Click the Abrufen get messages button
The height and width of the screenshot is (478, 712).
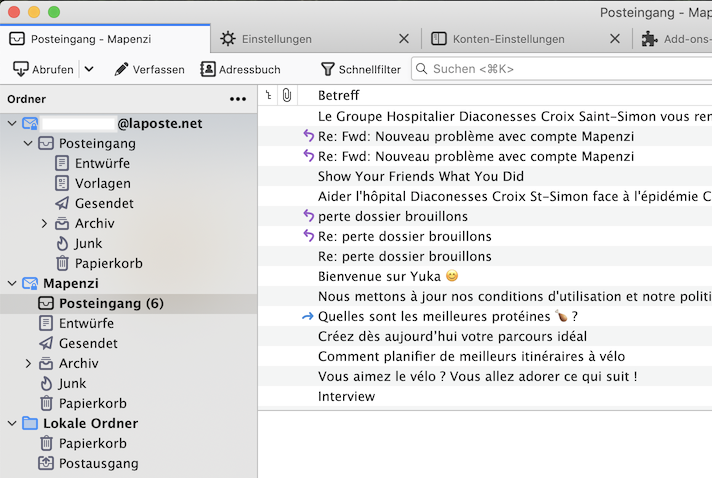point(43,69)
